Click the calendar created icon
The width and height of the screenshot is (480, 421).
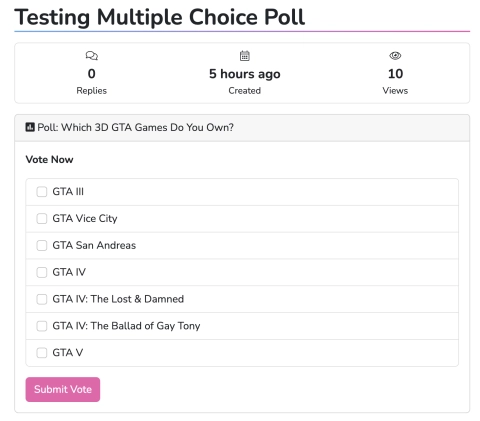[x=245, y=56]
